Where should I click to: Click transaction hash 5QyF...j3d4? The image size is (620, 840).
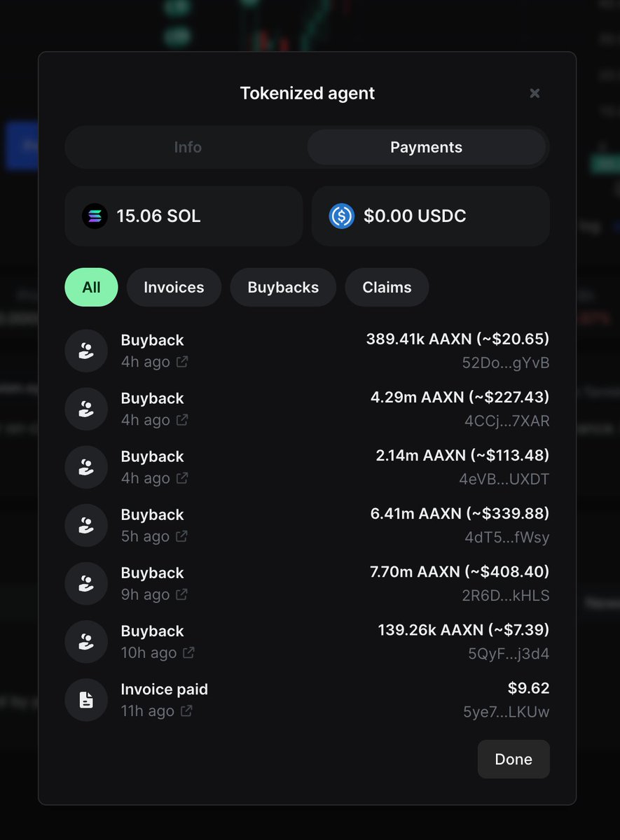pyautogui.click(x=509, y=653)
